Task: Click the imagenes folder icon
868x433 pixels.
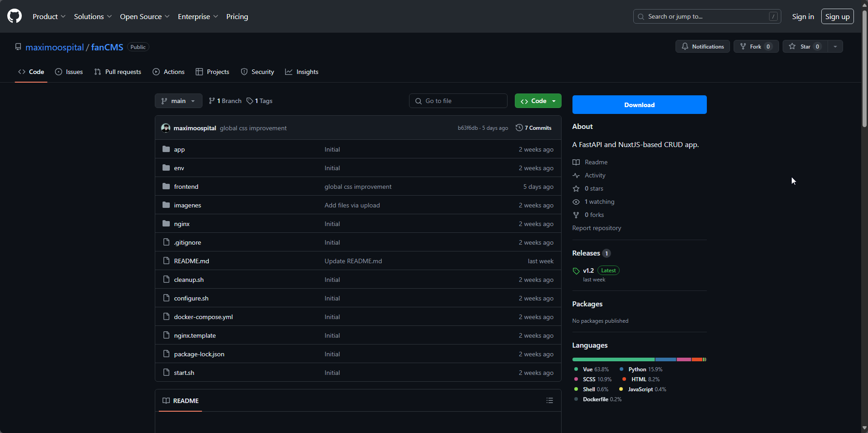Action: (x=166, y=205)
